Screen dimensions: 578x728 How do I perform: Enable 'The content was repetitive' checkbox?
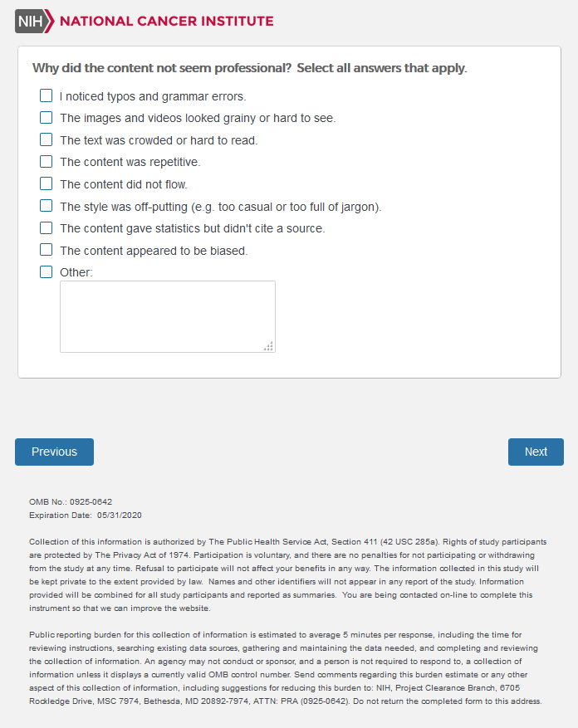(x=47, y=162)
